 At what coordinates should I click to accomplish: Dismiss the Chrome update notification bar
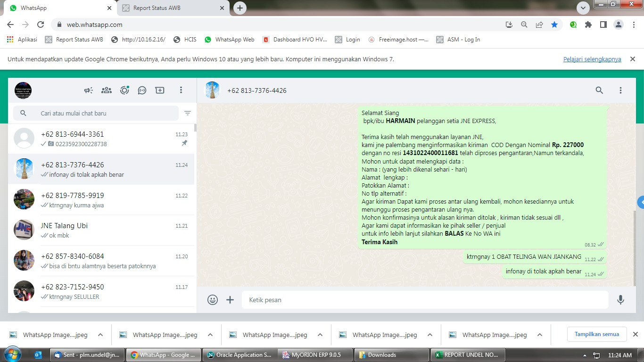633,59
